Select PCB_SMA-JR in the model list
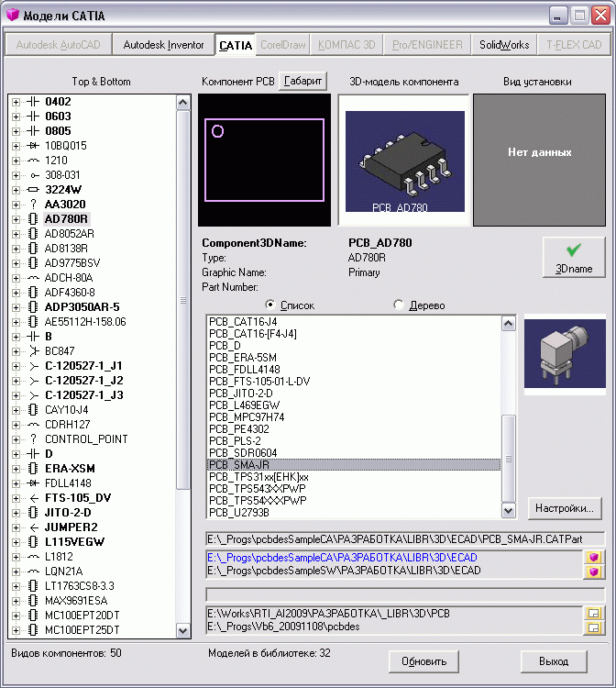The width and height of the screenshot is (616, 688). click(354, 465)
